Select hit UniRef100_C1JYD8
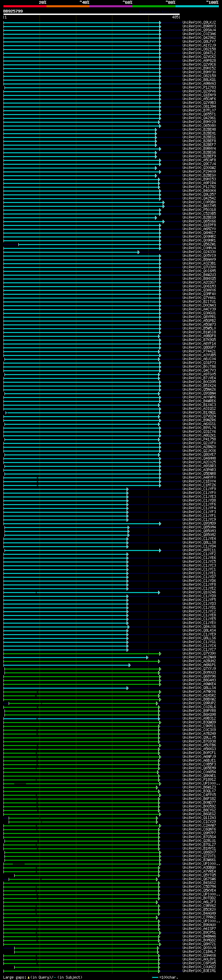The image size is (222, 980). click(199, 500)
